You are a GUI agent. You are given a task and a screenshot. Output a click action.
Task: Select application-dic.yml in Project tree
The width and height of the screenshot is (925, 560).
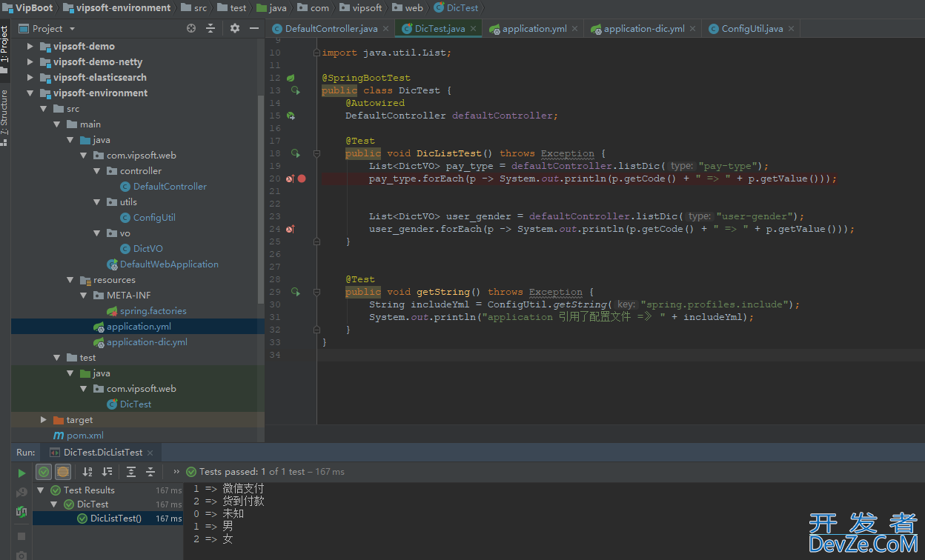click(x=140, y=342)
